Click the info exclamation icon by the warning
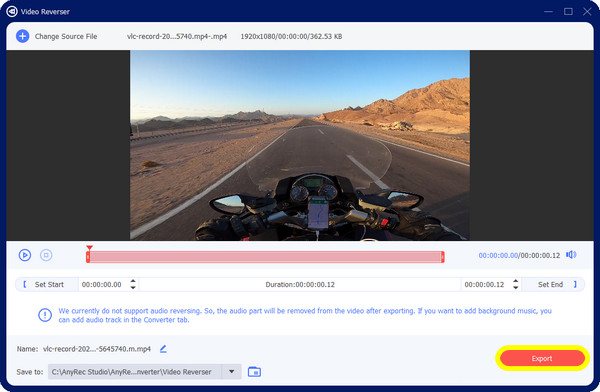 (x=45, y=315)
